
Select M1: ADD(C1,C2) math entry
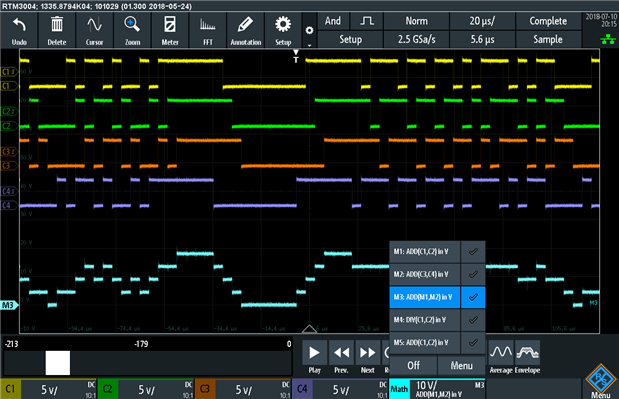424,251
